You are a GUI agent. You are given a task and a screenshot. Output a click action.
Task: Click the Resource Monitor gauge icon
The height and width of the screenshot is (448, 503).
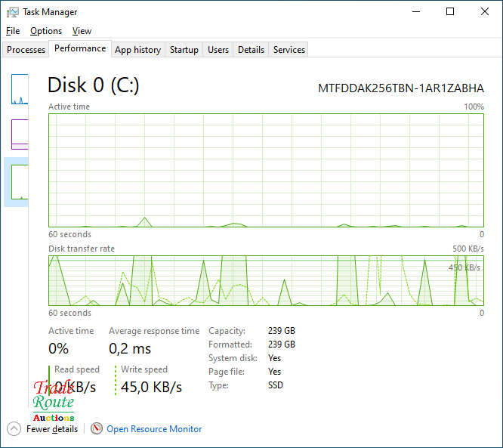pyautogui.click(x=97, y=428)
